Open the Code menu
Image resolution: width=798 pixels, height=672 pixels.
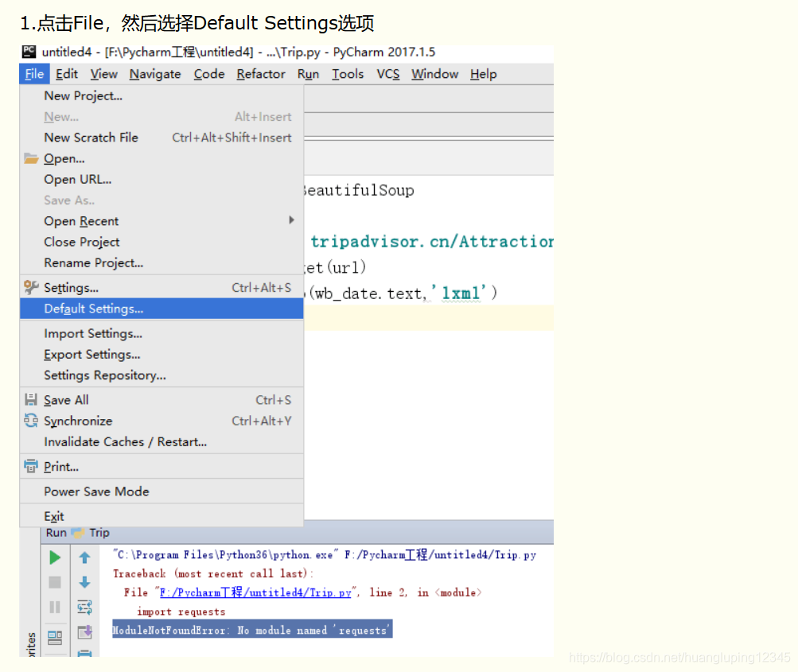209,74
